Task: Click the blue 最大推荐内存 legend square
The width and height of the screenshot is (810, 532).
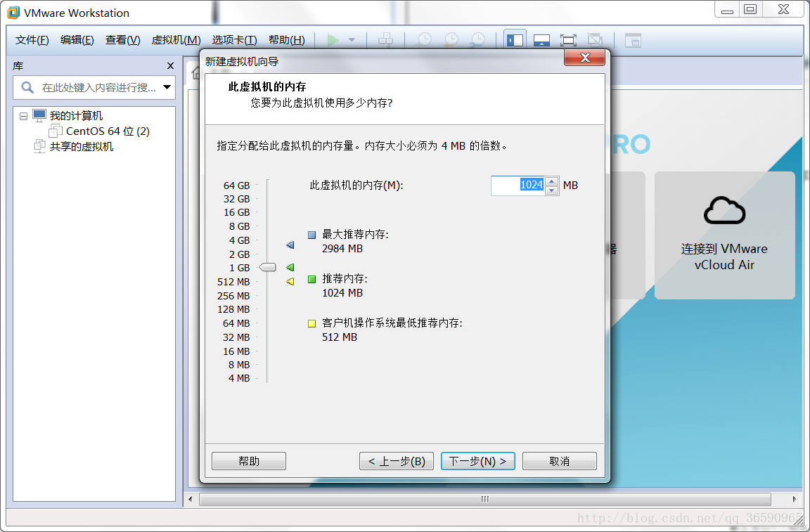Action: [311, 235]
